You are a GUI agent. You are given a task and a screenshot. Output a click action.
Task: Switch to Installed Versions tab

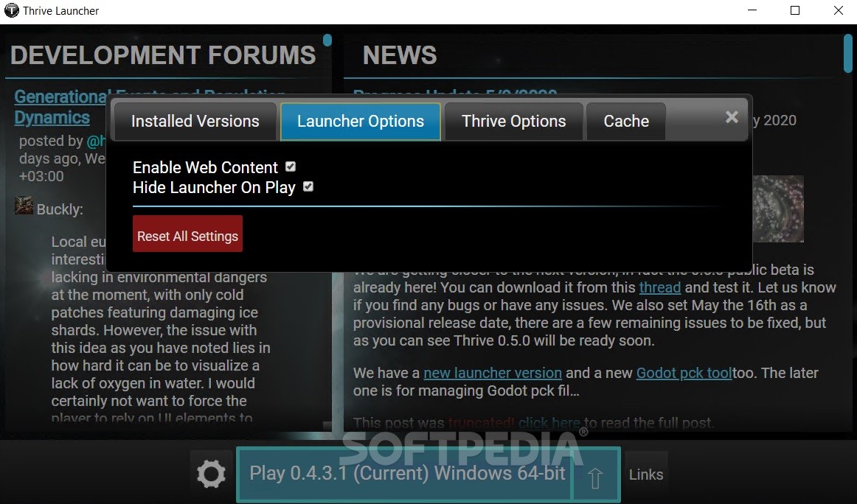[195, 122]
